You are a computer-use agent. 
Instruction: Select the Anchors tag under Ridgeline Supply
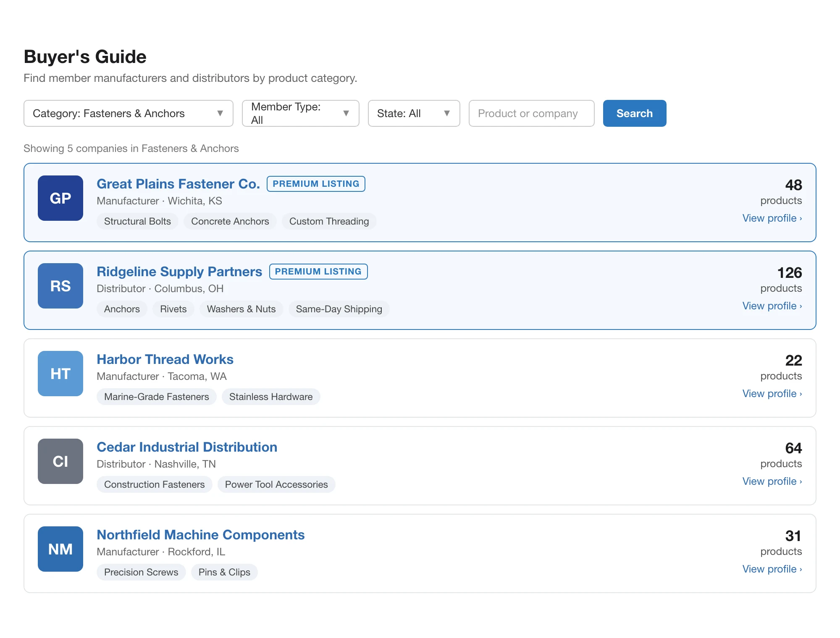122,309
